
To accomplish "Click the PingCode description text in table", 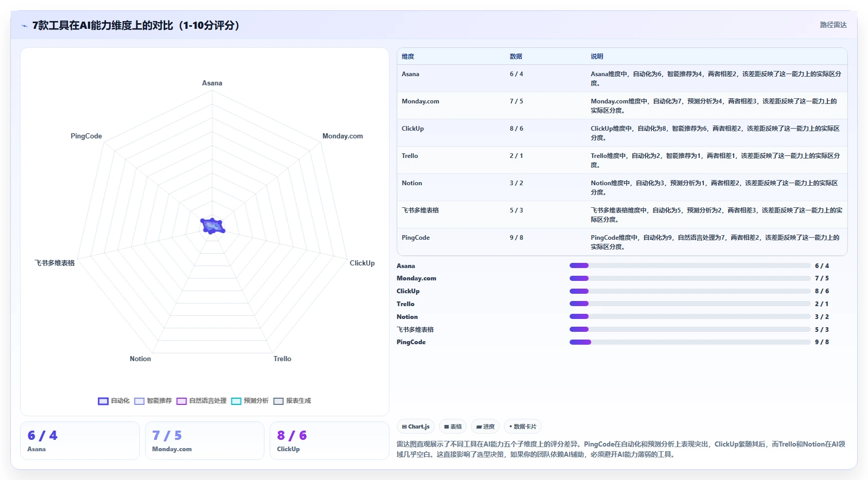I will tap(715, 242).
